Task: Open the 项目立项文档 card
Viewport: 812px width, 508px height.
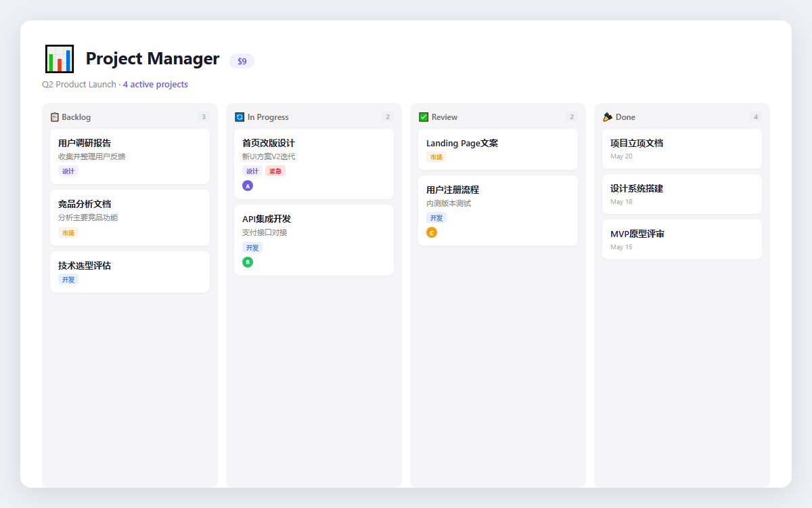Action: (x=682, y=148)
